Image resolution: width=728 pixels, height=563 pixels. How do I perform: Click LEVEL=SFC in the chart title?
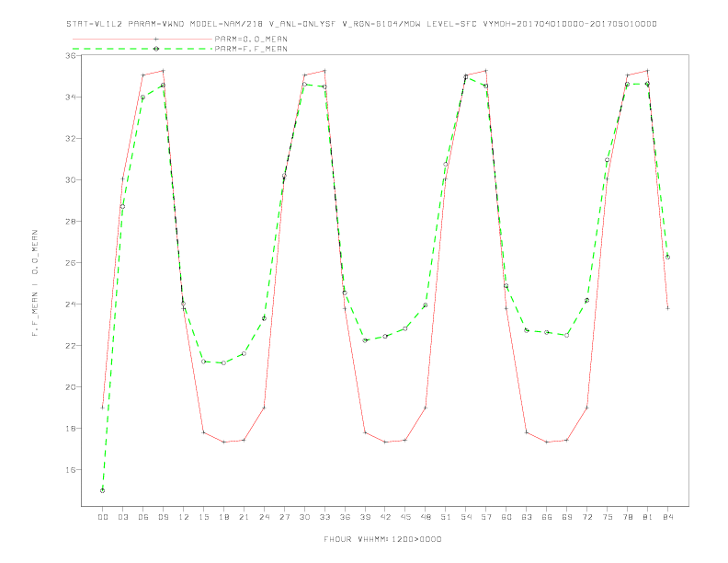pos(451,24)
